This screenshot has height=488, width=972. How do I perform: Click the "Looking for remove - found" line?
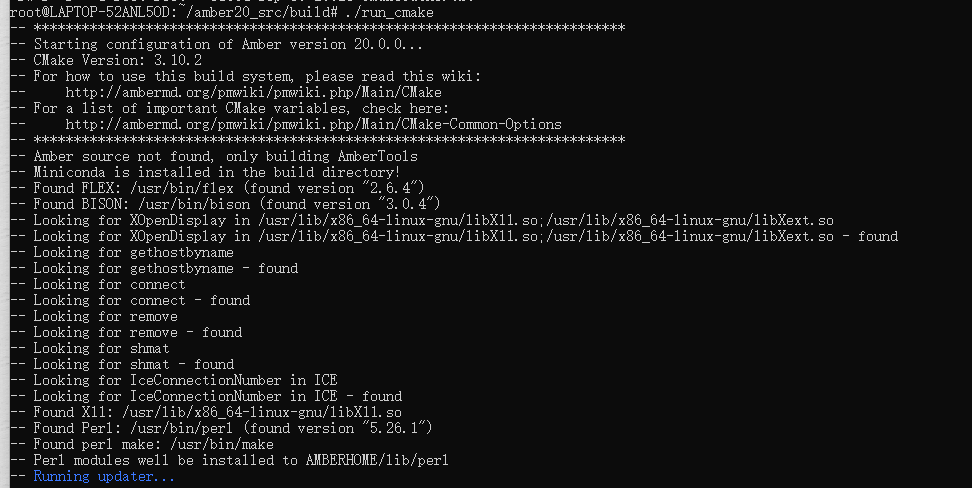click(x=137, y=332)
